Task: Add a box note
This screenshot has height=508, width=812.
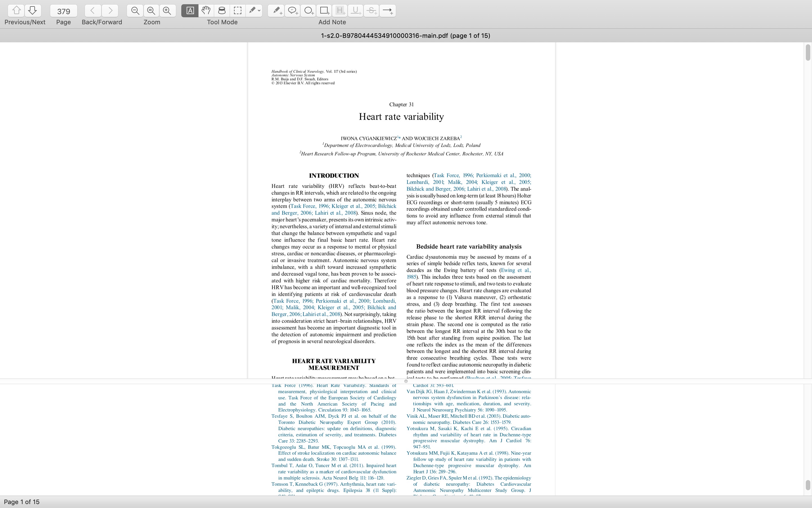Action: click(x=324, y=11)
